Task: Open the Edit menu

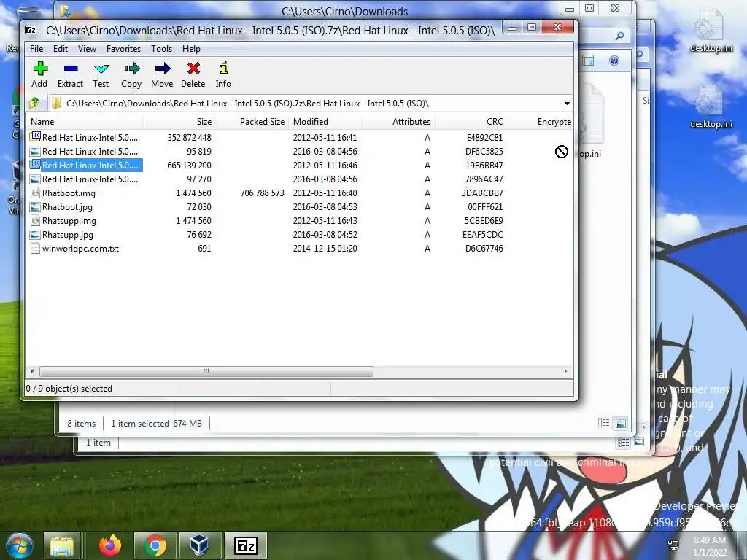Action: [60, 49]
